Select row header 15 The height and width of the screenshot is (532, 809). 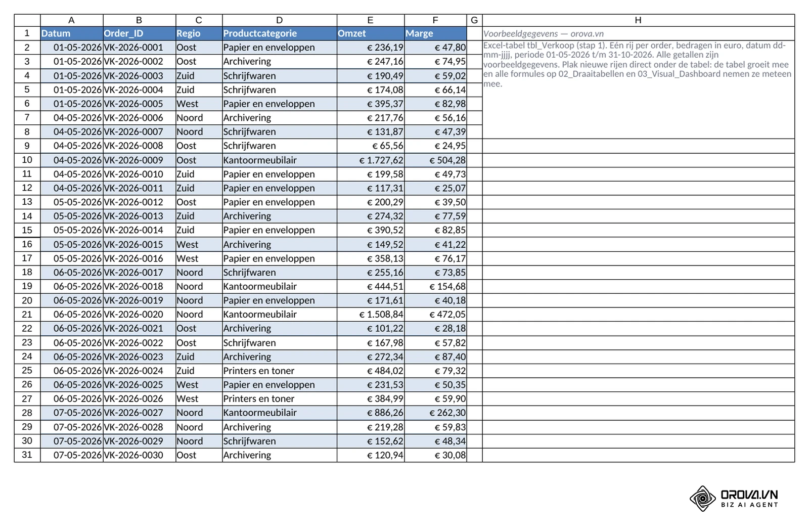point(27,230)
